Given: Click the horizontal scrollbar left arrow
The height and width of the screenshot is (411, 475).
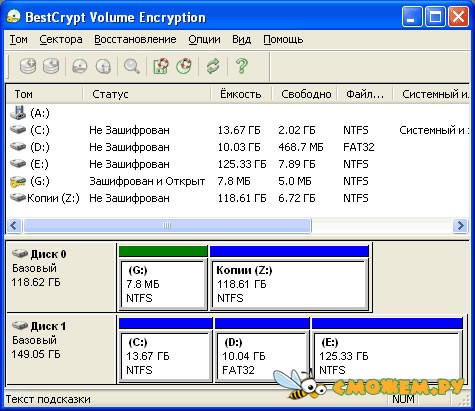Looking at the screenshot, I should click(14, 226).
